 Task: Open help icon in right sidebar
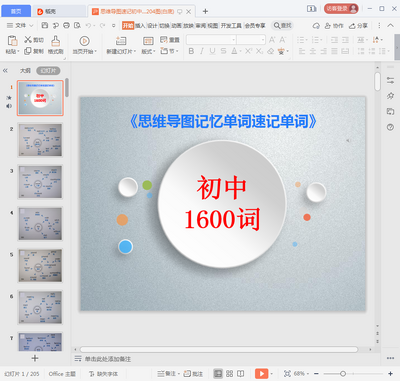click(x=390, y=127)
